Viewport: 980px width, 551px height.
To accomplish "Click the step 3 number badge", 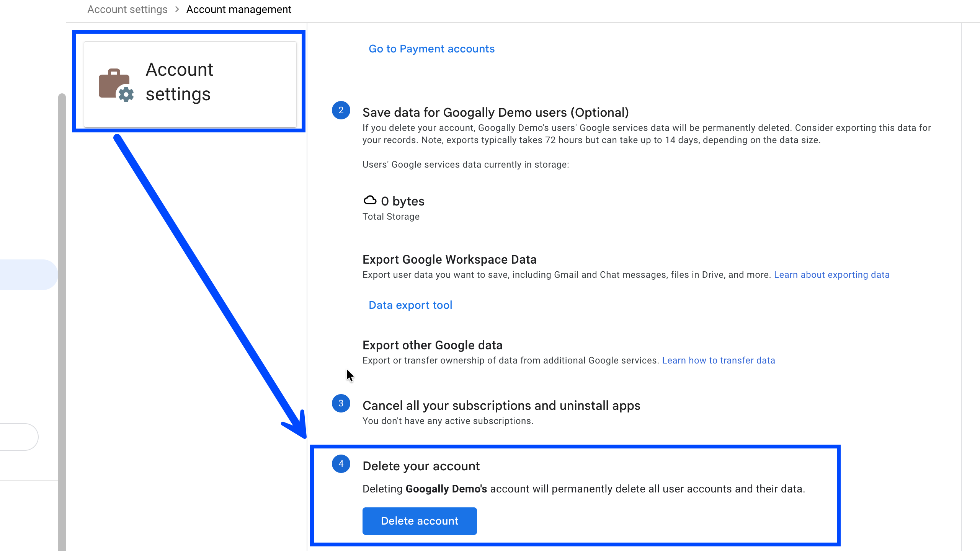I will tap(341, 404).
